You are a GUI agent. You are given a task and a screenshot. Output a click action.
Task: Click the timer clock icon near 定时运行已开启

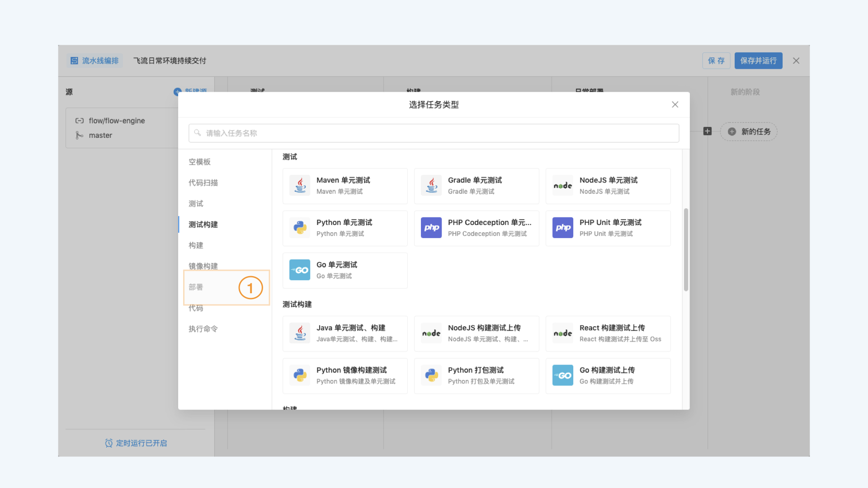tap(108, 443)
